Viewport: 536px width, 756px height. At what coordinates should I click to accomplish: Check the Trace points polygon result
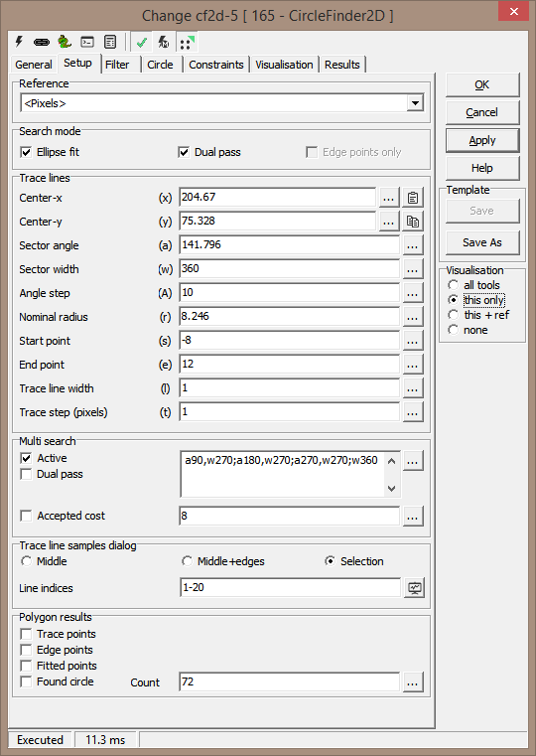[x=26, y=634]
